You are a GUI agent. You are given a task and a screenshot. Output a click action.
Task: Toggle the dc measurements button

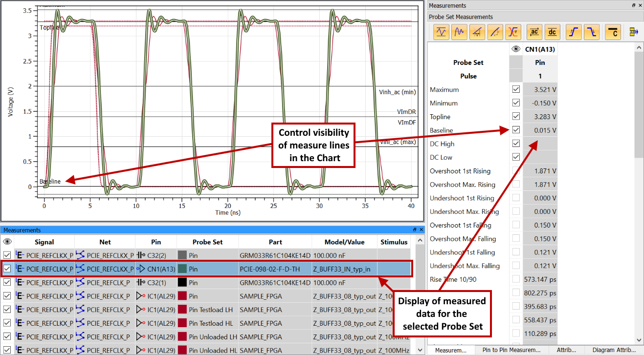553,32
